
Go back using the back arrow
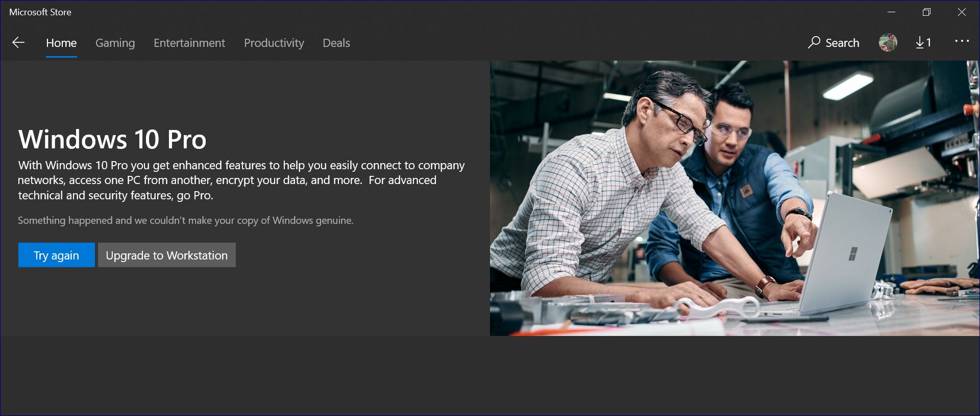18,43
